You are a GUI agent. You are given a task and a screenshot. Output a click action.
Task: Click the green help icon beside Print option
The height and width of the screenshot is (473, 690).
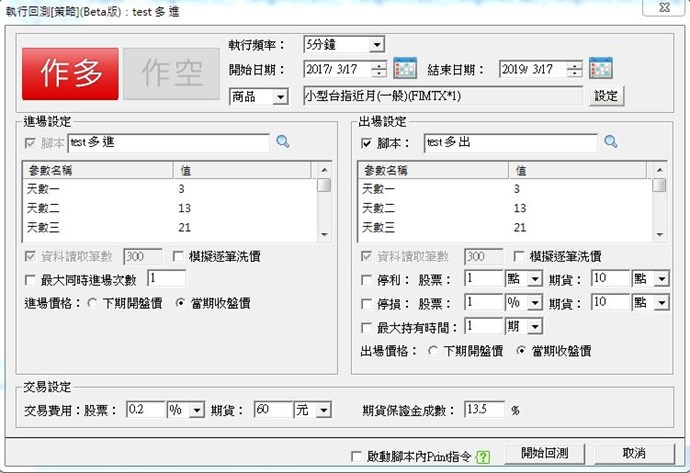(x=483, y=456)
